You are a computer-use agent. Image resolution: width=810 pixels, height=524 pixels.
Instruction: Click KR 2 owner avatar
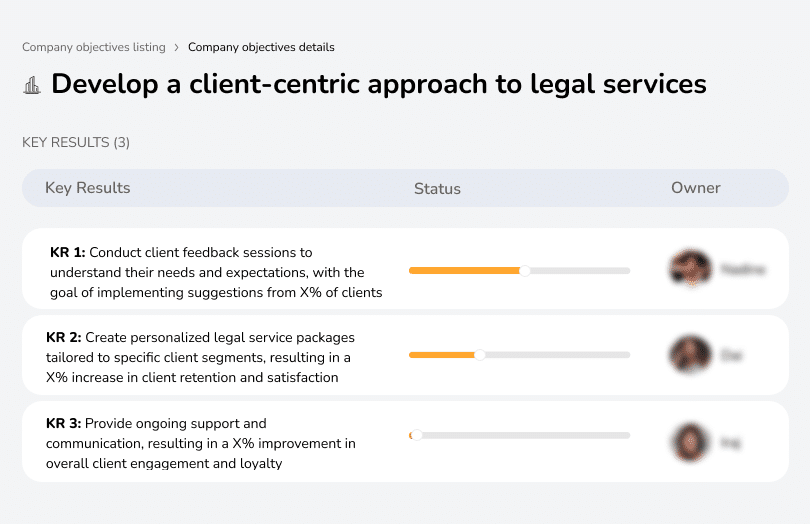click(x=690, y=355)
